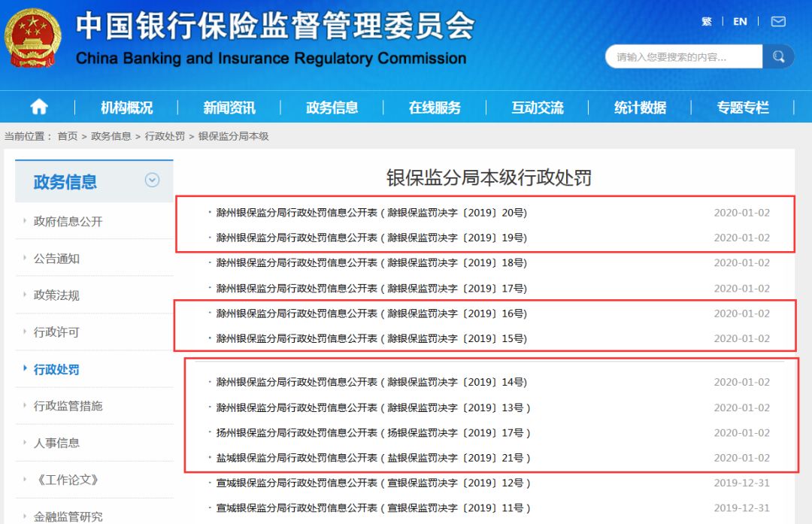Screen dimensions: 812x524
Task: Click 行政处罚 in the breadcrumb
Action: (165, 136)
